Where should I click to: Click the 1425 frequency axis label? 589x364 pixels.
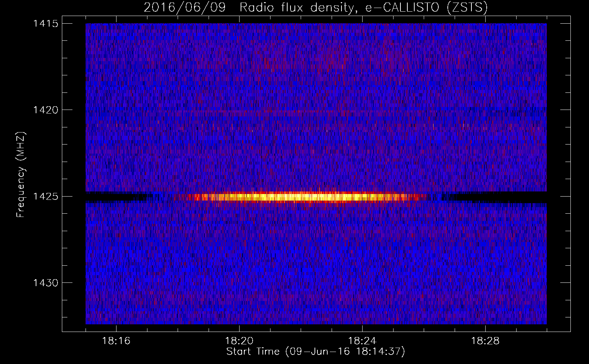(x=46, y=197)
